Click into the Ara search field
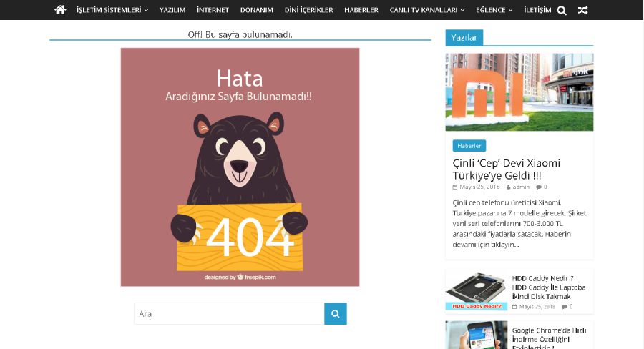Viewport: 644px width, 349px height. click(229, 314)
